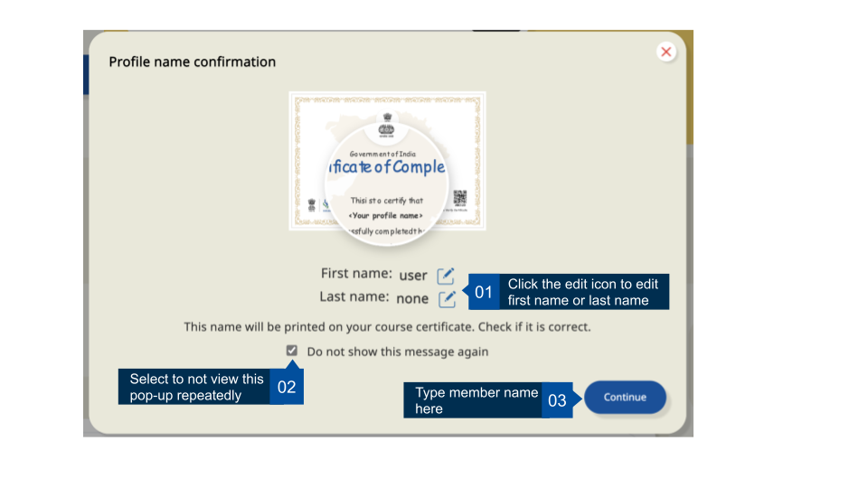Click the 02 step number badge
This screenshot has height=488, width=868.
pos(287,387)
